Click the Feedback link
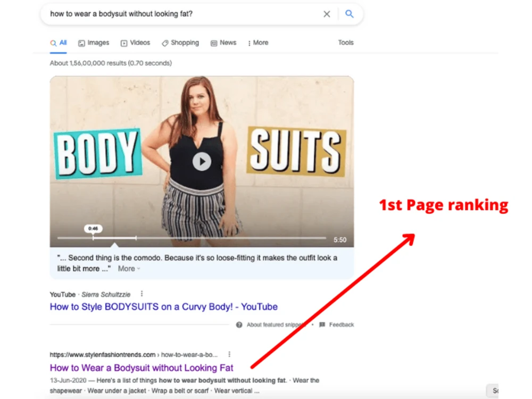Screen dimensions: 532x399 point(342,325)
